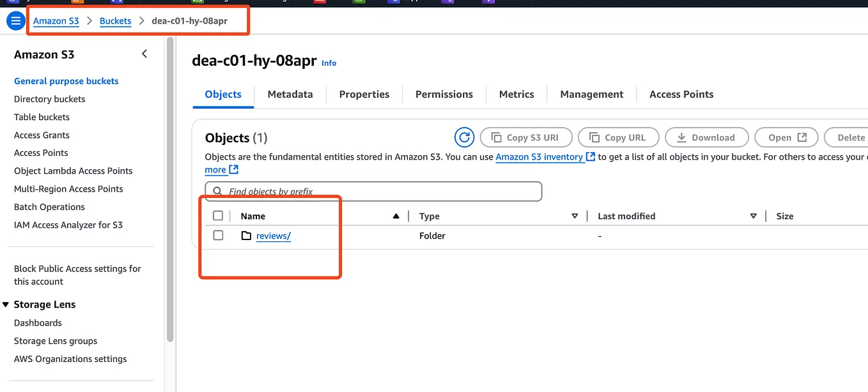Click the external-link icon next to more
Screen dimensions: 868x392
[x=235, y=170]
